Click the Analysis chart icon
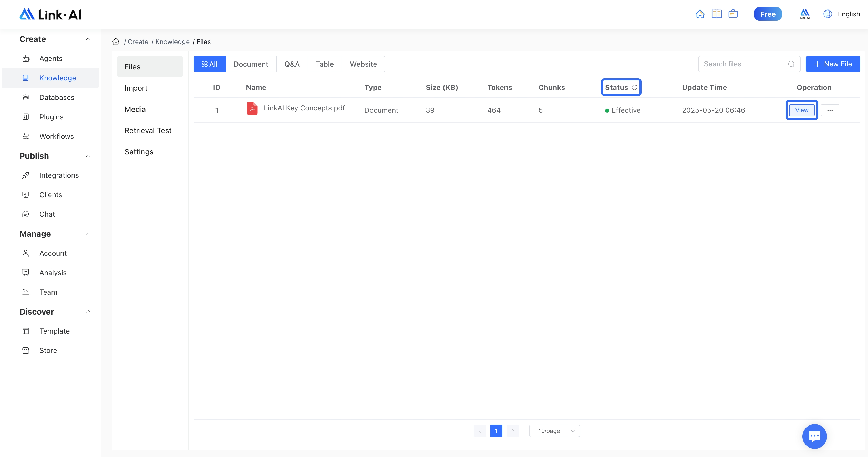This screenshot has width=868, height=457. 26,273
